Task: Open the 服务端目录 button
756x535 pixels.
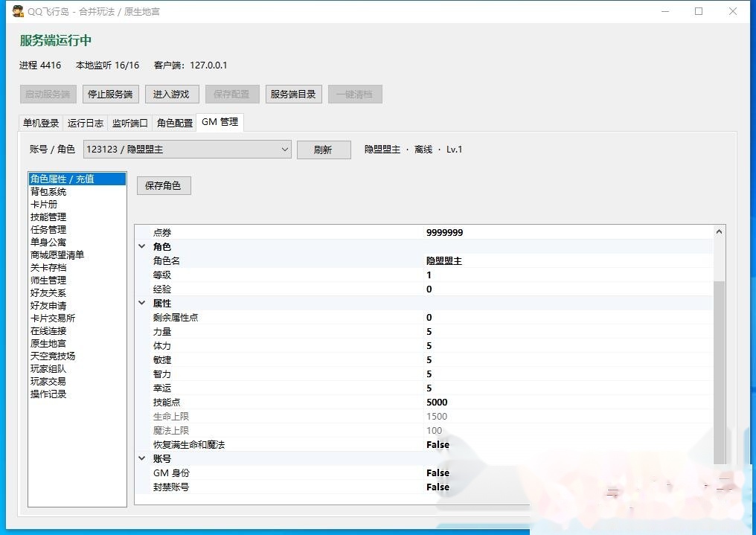Action: click(x=293, y=94)
